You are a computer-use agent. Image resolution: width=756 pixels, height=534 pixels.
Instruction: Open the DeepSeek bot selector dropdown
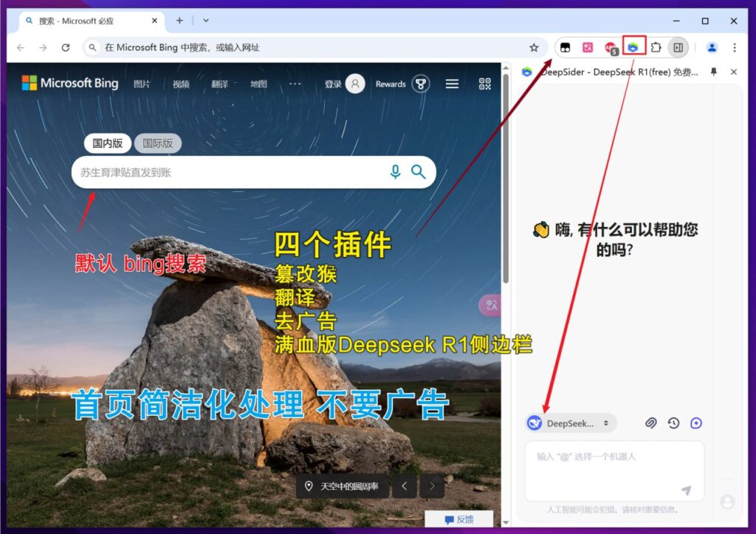tap(570, 423)
